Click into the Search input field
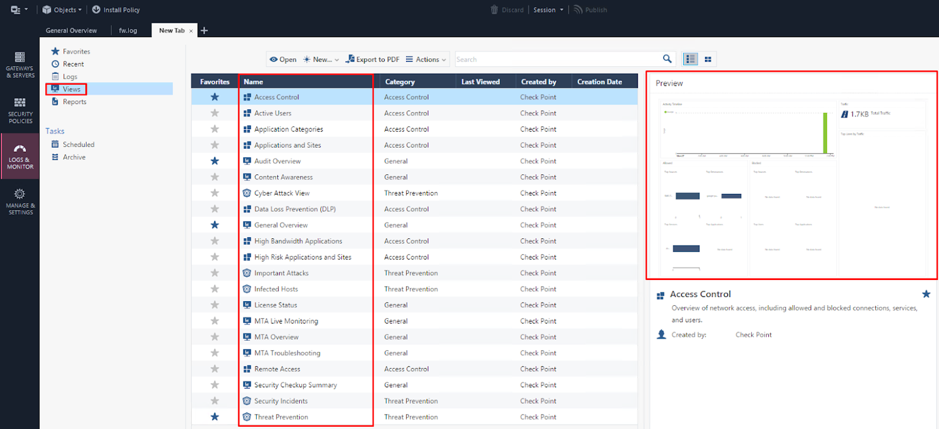The height and width of the screenshot is (429, 939). (558, 59)
